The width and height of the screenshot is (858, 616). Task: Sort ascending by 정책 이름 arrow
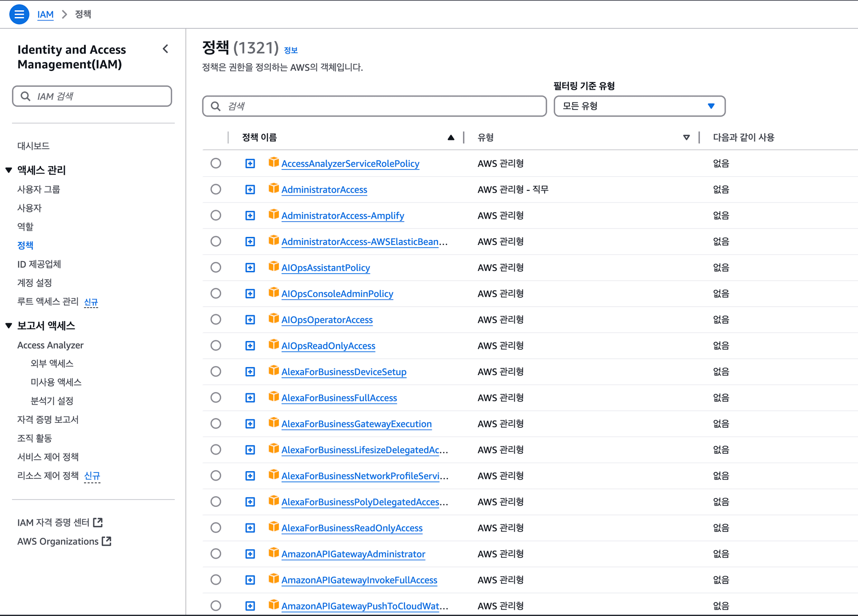[x=451, y=138]
